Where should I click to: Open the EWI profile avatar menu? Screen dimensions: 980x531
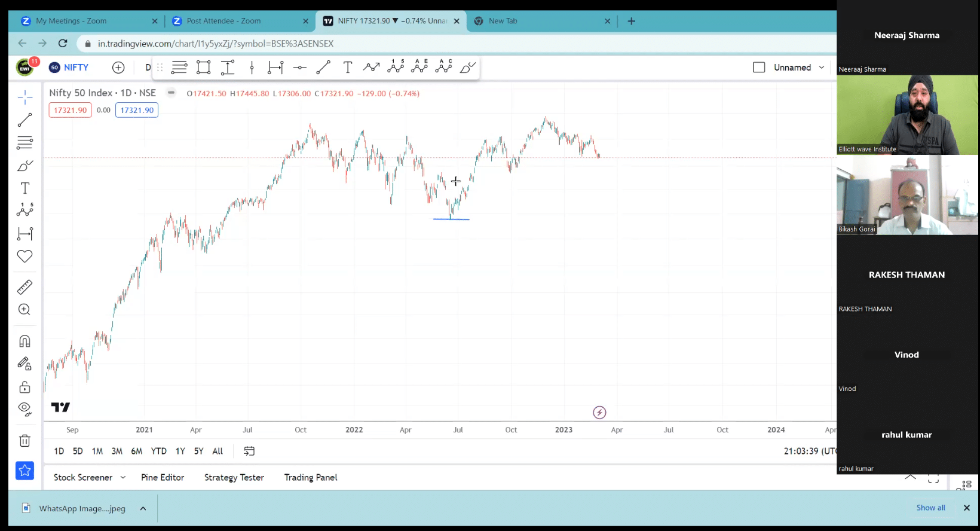point(25,67)
